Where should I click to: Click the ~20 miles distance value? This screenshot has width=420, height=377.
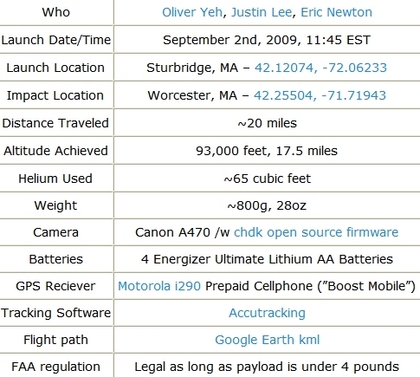tap(267, 123)
